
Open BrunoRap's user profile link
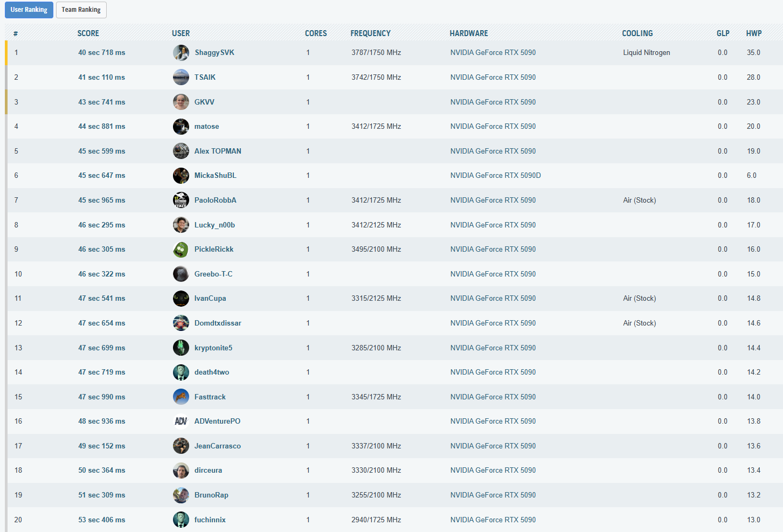[x=211, y=495]
